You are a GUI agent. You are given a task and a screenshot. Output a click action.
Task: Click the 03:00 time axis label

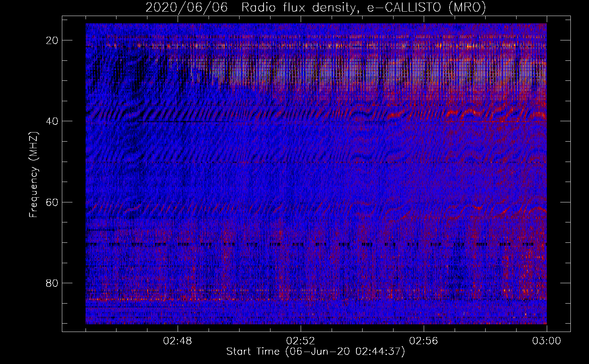click(x=547, y=341)
